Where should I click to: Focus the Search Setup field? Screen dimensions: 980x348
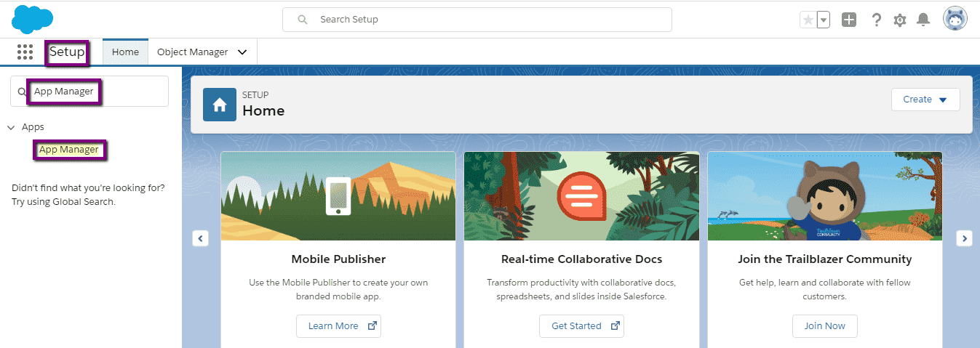pyautogui.click(x=477, y=20)
